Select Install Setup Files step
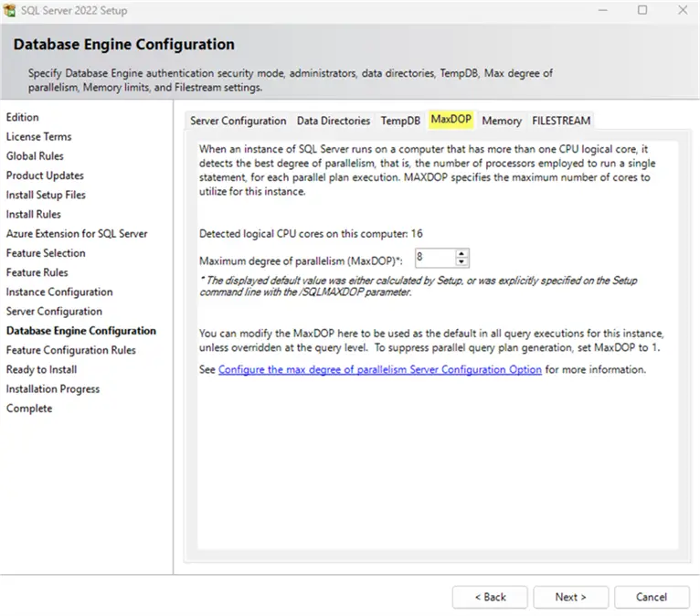The image size is (700, 616). pyautogui.click(x=46, y=195)
